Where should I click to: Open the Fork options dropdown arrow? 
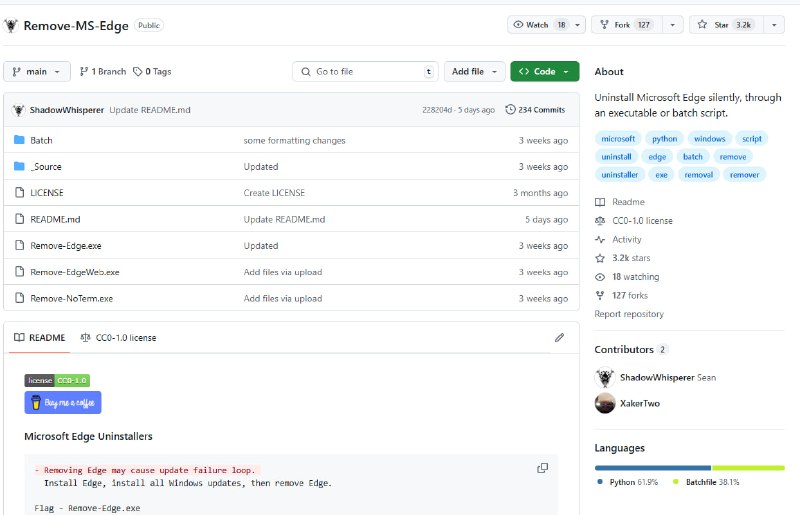click(671, 25)
